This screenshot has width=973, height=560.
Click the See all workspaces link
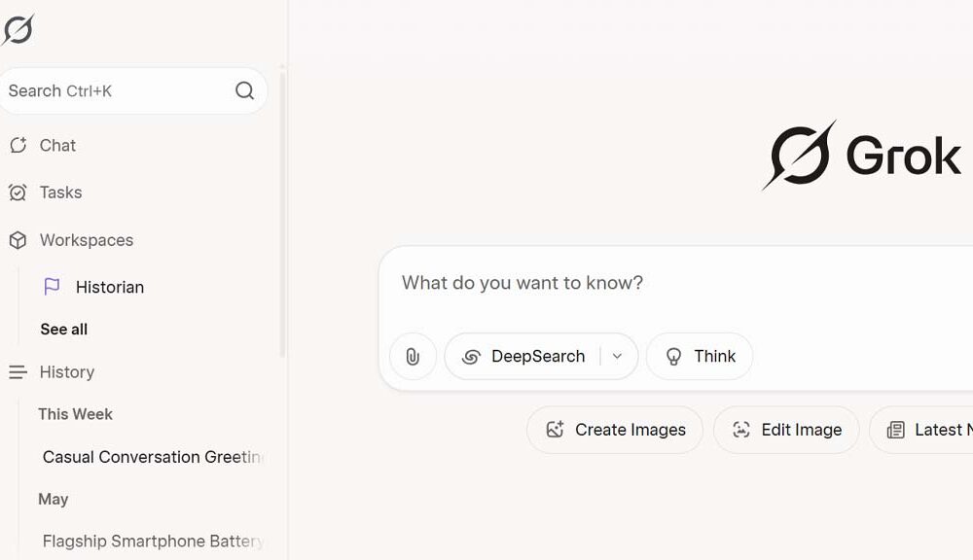64,330
